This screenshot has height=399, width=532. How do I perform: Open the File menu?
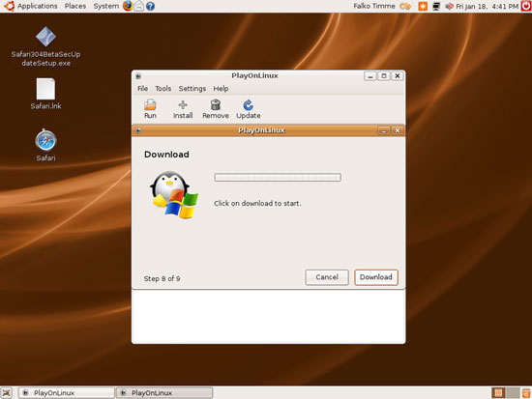click(x=142, y=89)
